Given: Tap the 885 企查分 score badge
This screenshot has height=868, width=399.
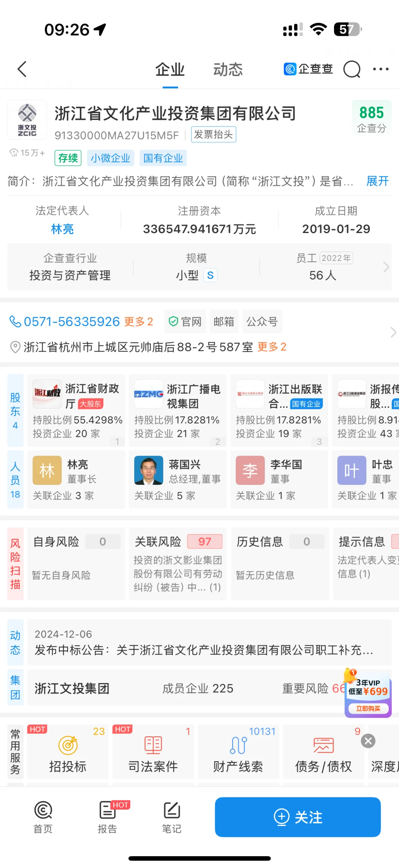Looking at the screenshot, I should tap(372, 119).
